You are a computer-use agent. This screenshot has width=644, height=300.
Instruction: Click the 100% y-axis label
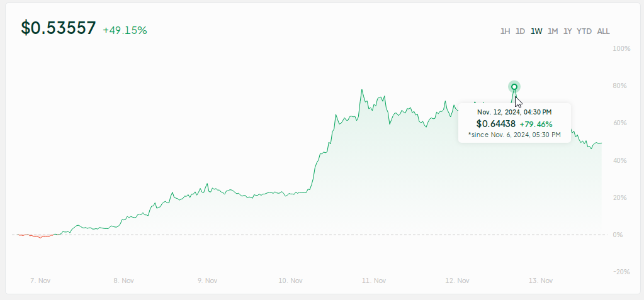tap(621, 48)
